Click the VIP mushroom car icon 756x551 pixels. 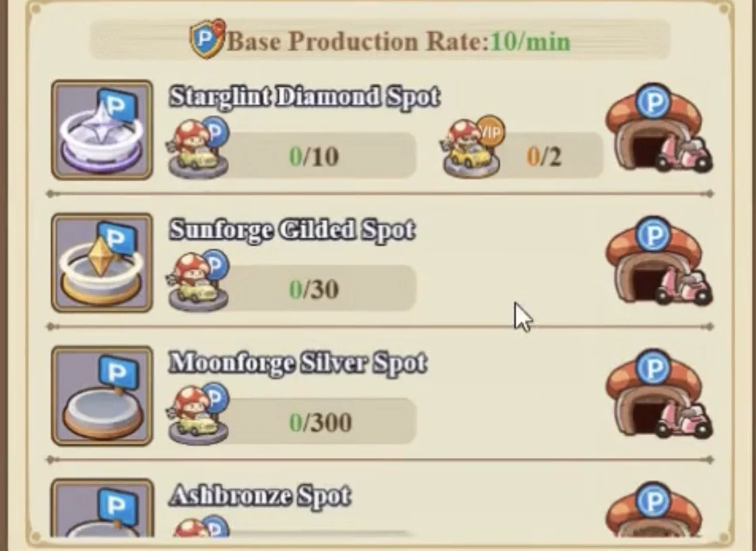tap(474, 147)
